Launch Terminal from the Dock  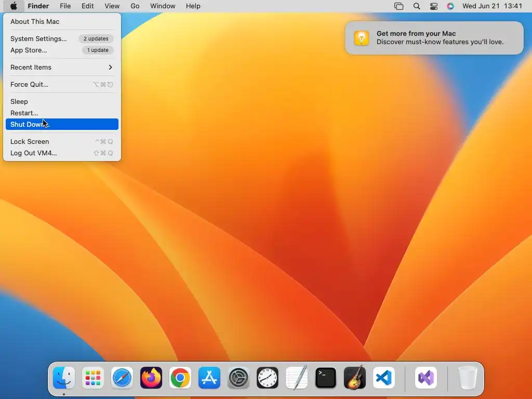(326, 378)
